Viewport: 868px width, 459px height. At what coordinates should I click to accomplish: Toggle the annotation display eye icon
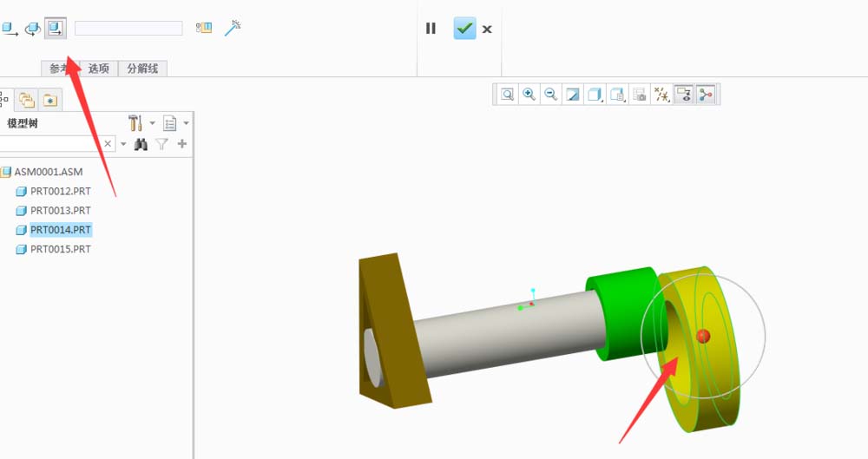click(x=684, y=95)
